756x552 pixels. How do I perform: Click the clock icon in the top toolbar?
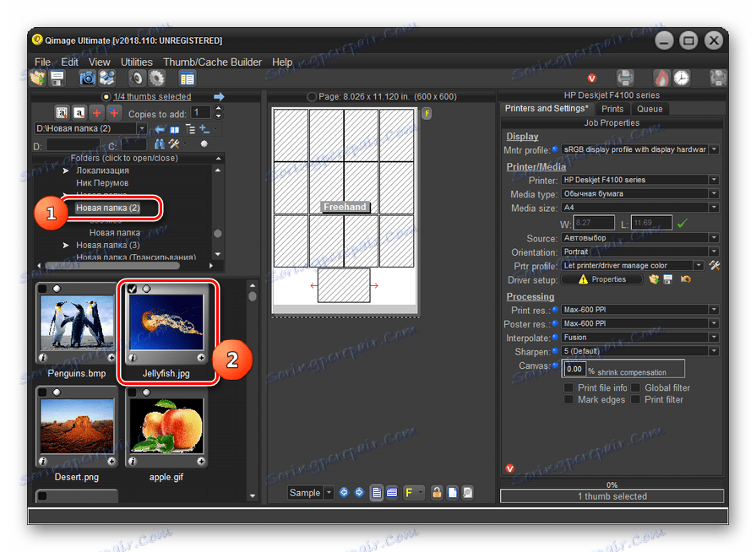coord(682,78)
